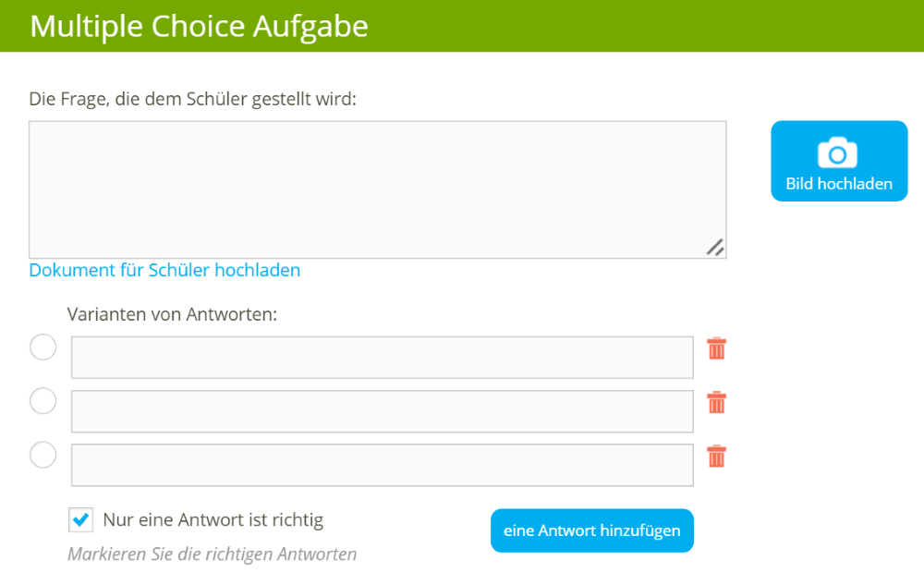Choose the third answer radio button
The width and height of the screenshot is (924, 585).
[43, 455]
